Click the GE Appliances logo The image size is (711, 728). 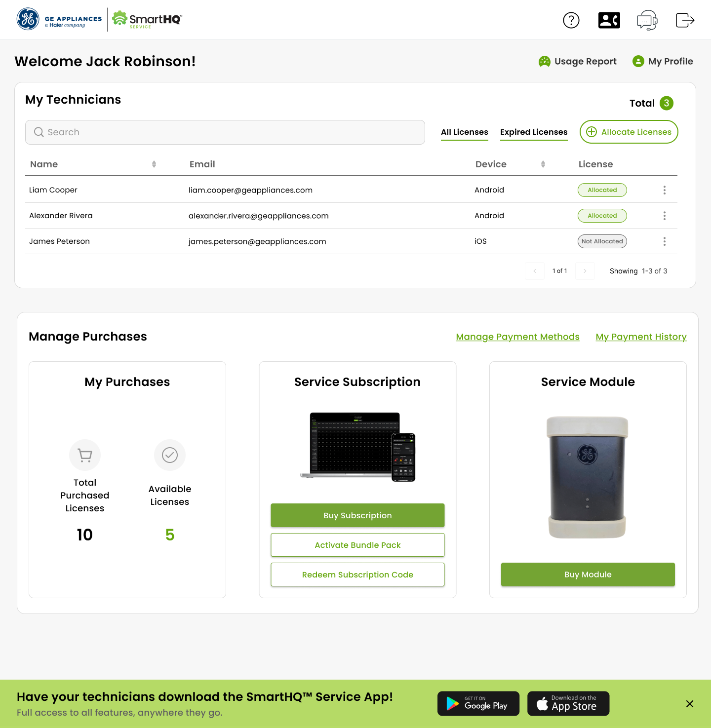click(x=59, y=20)
